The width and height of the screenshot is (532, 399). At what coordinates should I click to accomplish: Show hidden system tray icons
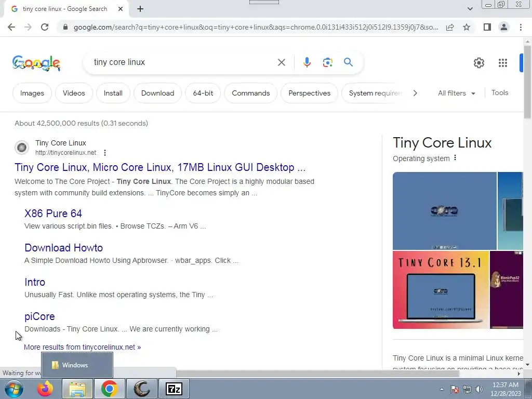442,389
